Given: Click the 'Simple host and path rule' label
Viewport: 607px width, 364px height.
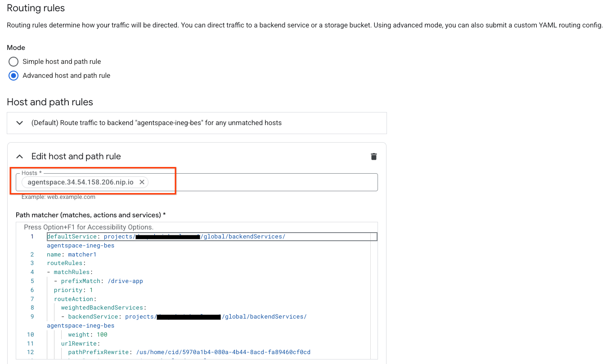Looking at the screenshot, I should point(62,62).
